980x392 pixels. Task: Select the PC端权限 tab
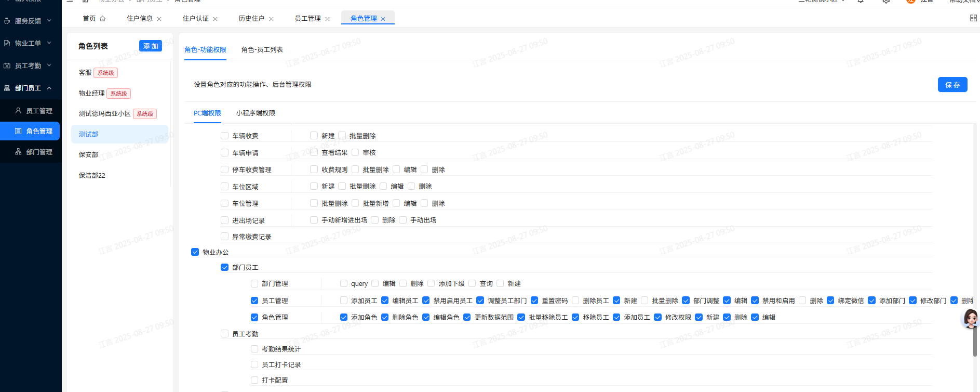207,113
